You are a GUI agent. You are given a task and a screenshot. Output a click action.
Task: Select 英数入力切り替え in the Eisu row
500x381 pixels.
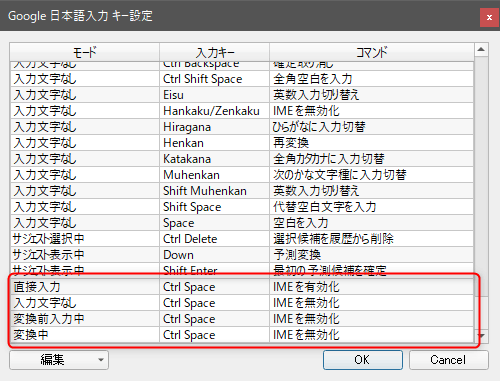pos(371,95)
